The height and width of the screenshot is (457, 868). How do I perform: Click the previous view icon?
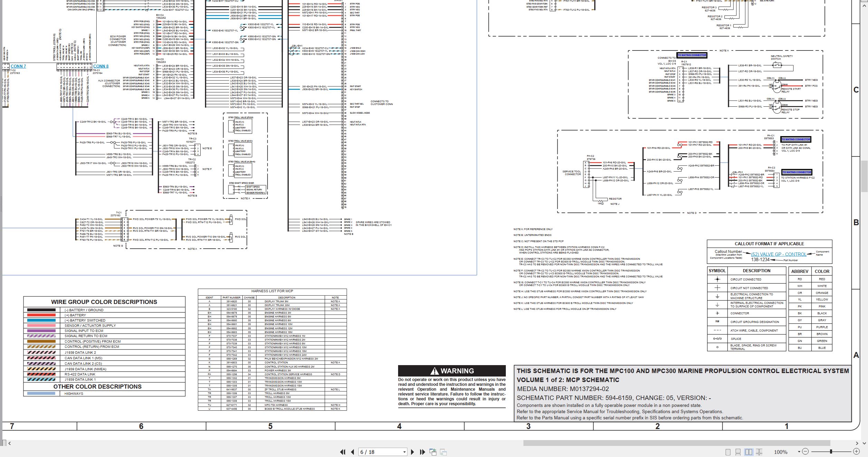[433, 452]
